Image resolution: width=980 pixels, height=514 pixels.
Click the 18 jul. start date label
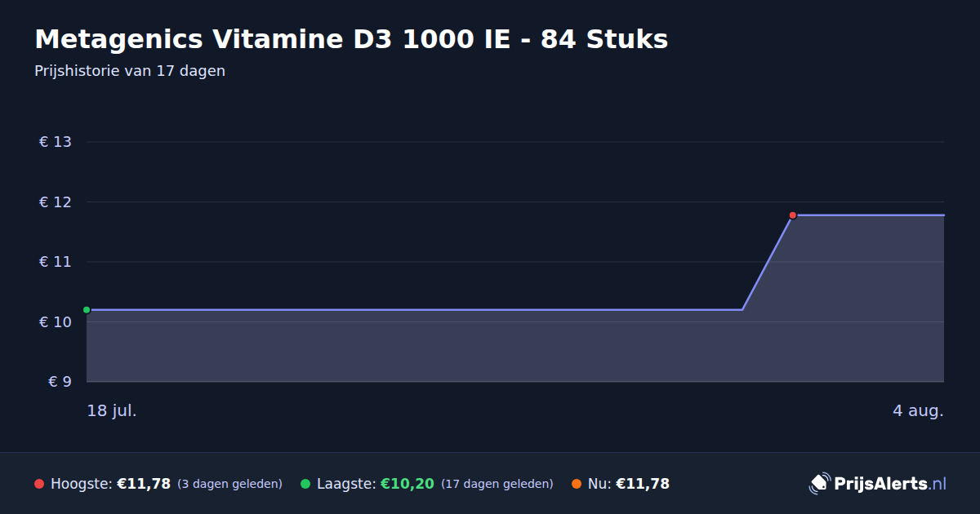tap(112, 410)
